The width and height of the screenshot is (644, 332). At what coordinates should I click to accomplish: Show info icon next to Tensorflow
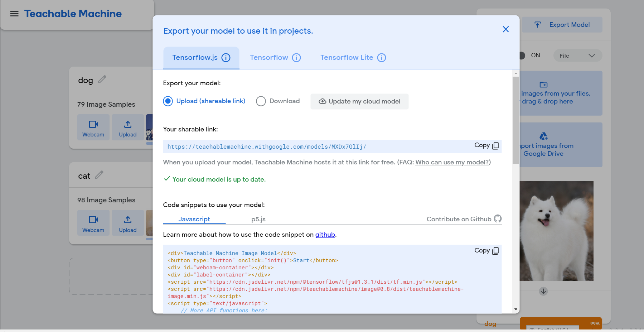pyautogui.click(x=296, y=58)
